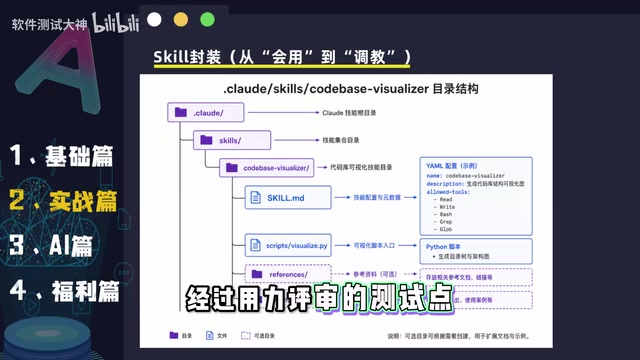Click the '参考资料（可选）' label
Image resolution: width=640 pixels, height=360 pixels.
tap(375, 274)
